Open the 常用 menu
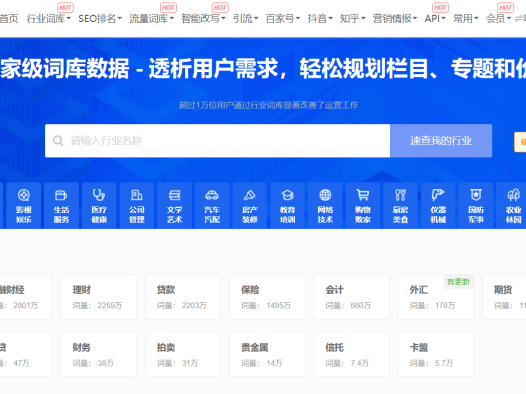This screenshot has height=394, width=526. coord(466,18)
